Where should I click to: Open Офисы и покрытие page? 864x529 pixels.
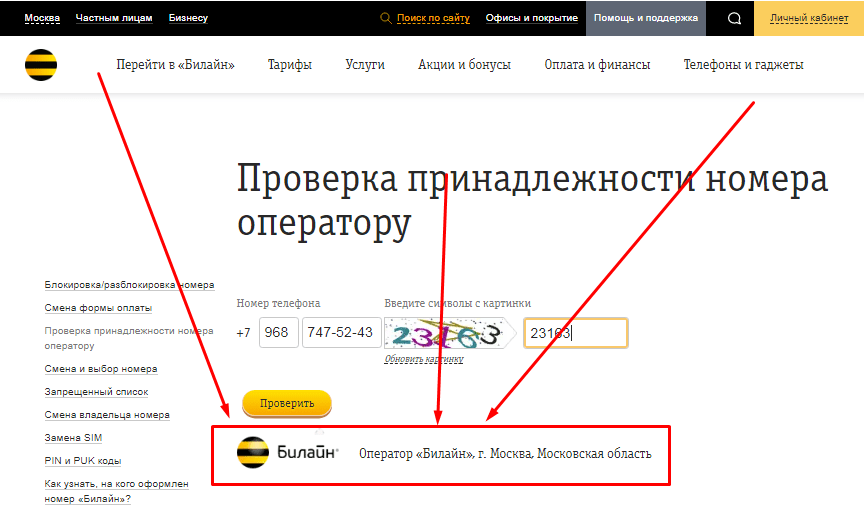click(532, 18)
